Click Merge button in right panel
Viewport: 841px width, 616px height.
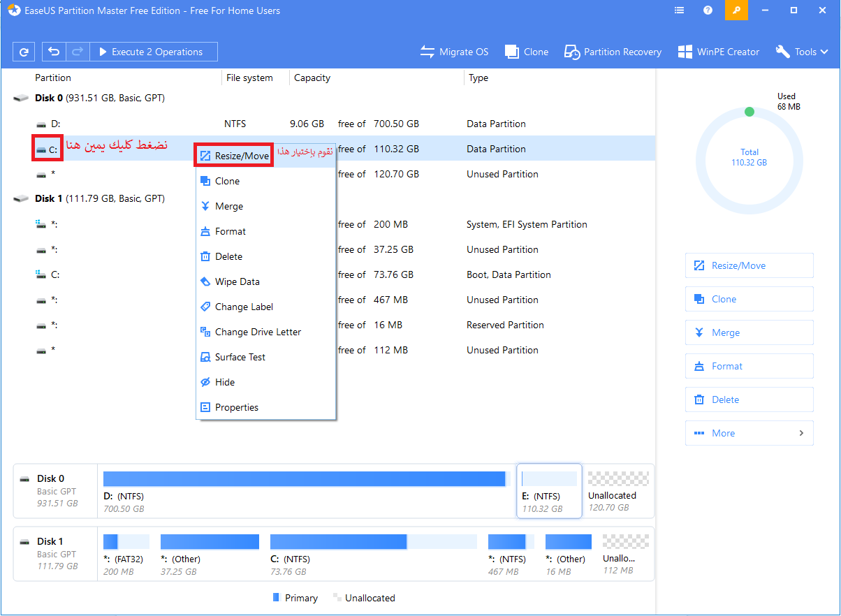749,332
